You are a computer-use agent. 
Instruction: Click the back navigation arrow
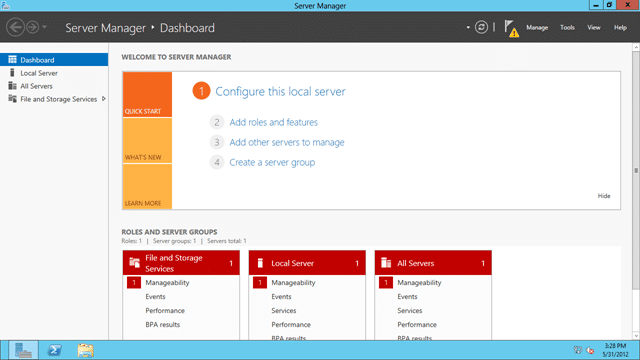pyautogui.click(x=15, y=27)
